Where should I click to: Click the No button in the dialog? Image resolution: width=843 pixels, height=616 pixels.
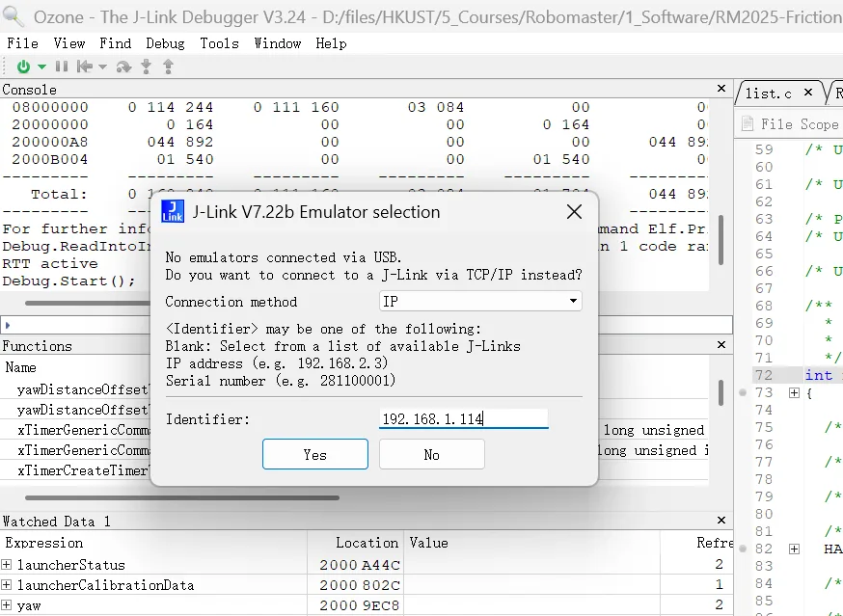click(x=432, y=454)
